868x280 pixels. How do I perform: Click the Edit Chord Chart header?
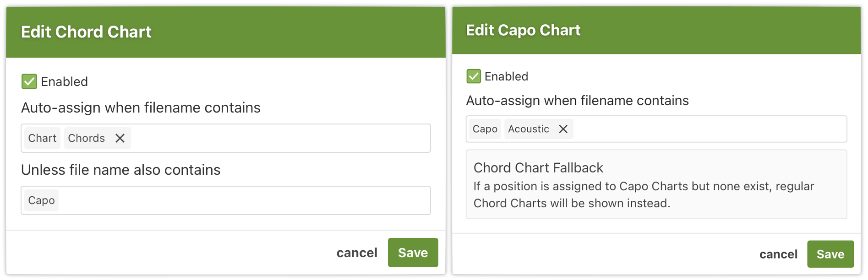tap(86, 32)
